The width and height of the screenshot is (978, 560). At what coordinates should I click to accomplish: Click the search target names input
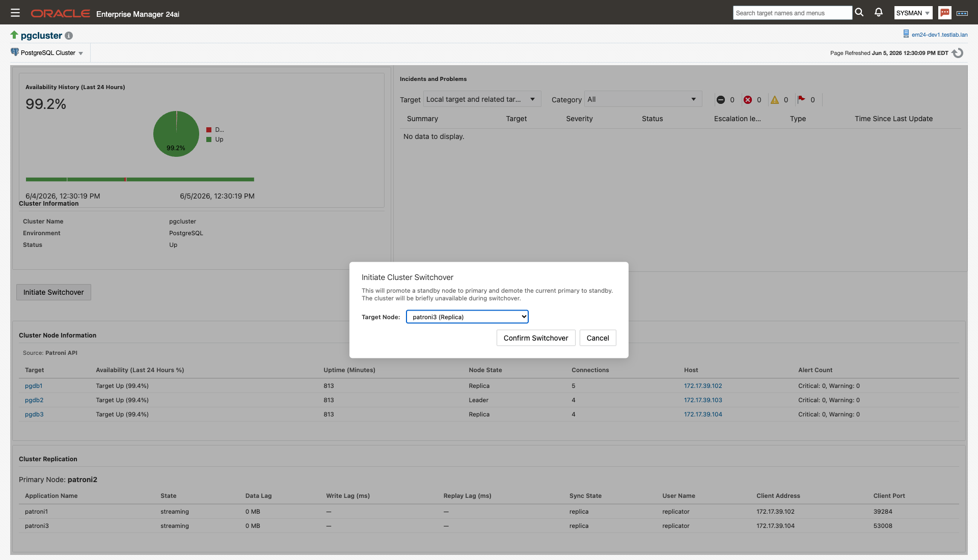tap(792, 13)
